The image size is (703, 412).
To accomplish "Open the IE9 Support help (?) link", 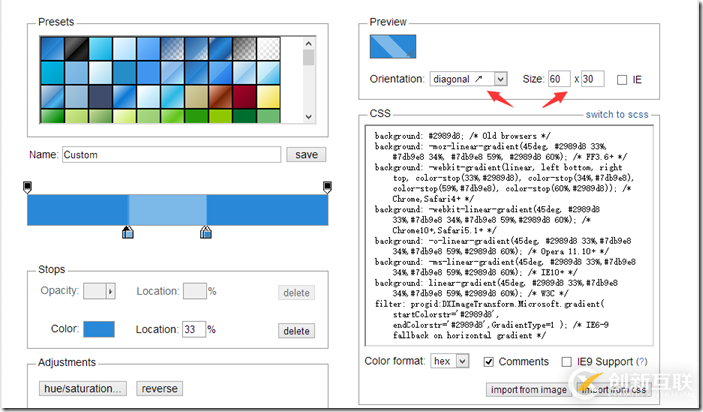I will [642, 361].
